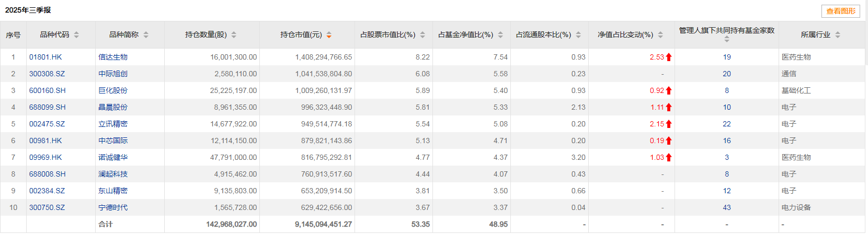This screenshot has width=868, height=234.
Task: Open stock code 300750.SZ
Action: tap(47, 207)
